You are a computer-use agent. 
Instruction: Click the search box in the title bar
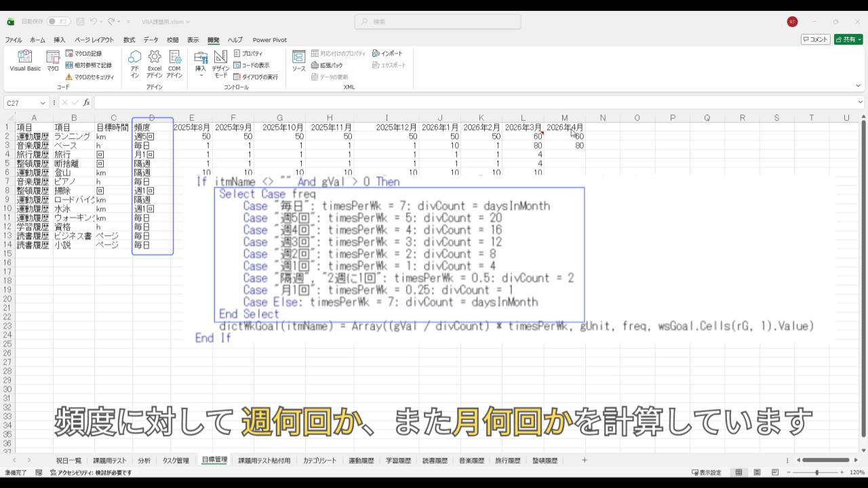437,22
